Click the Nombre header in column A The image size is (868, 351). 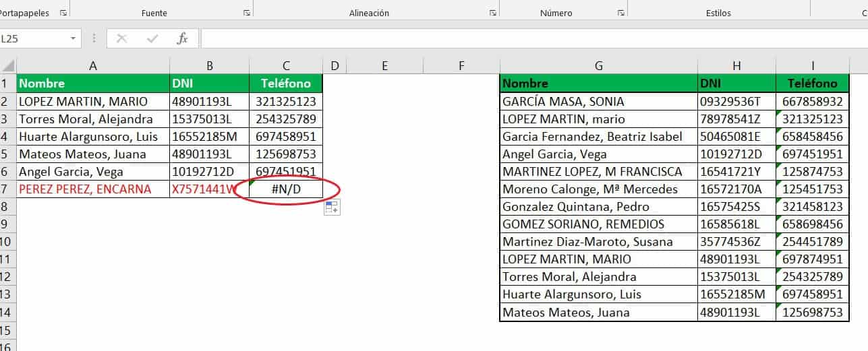93,84
